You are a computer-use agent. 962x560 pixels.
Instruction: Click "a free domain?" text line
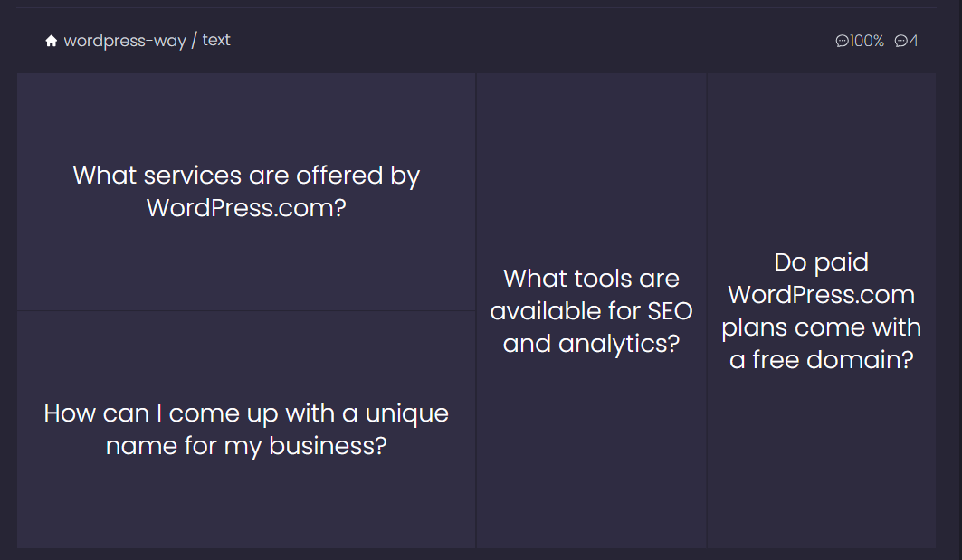(822, 359)
